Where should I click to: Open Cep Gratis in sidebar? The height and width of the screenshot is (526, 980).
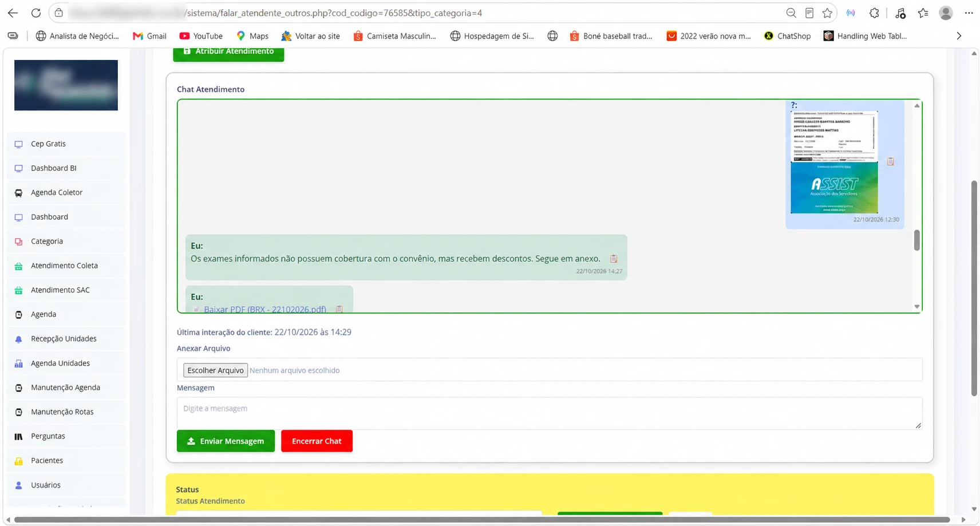click(66, 144)
